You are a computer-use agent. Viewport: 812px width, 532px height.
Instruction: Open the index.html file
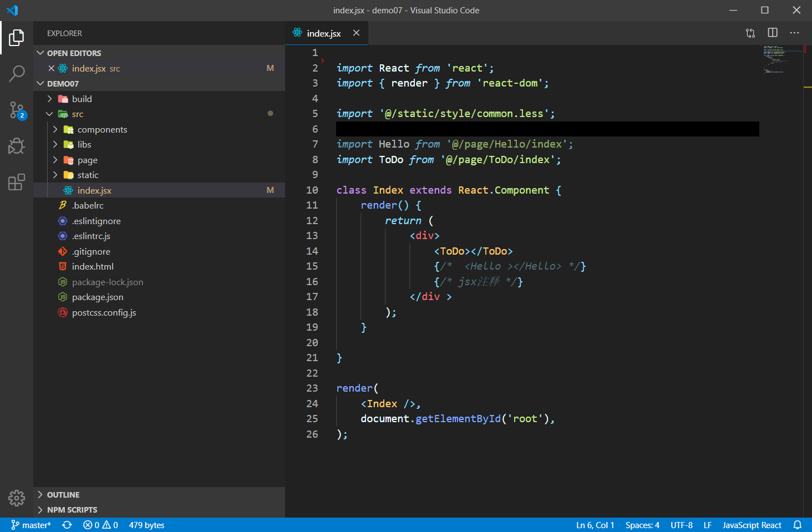pos(159,266)
